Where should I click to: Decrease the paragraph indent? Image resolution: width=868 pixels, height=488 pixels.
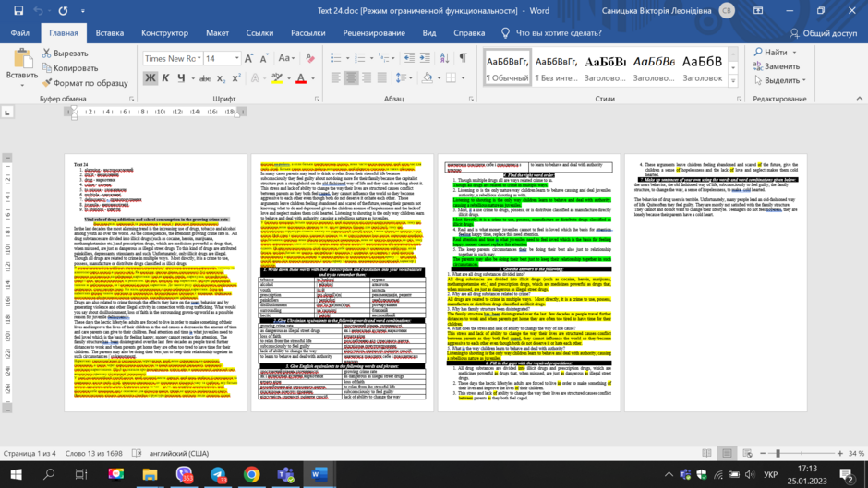point(409,58)
